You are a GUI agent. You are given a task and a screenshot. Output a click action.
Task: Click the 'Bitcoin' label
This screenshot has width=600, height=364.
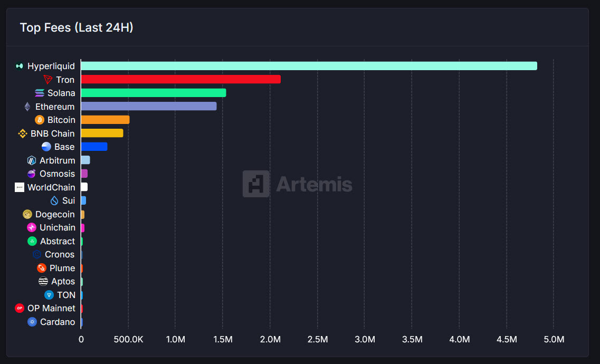61,120
